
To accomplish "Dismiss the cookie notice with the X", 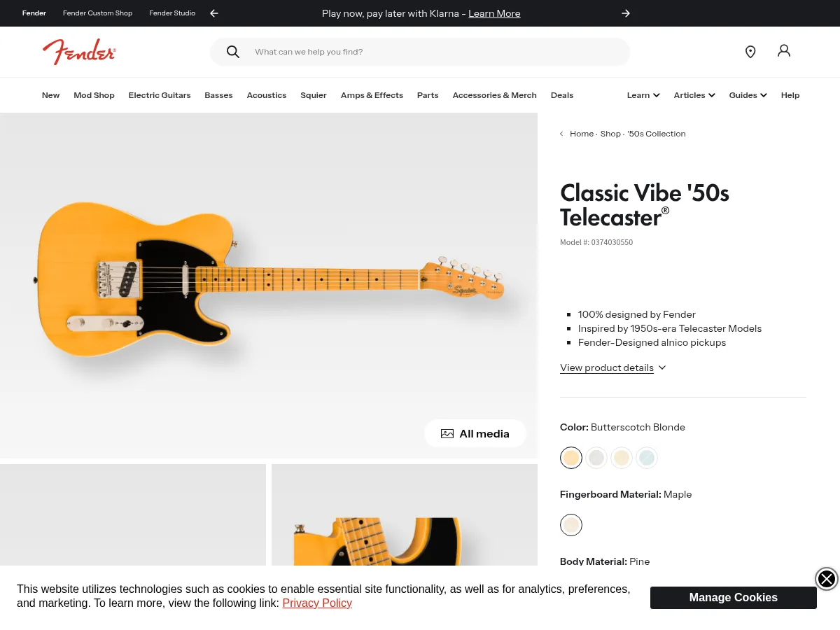I will point(827,579).
